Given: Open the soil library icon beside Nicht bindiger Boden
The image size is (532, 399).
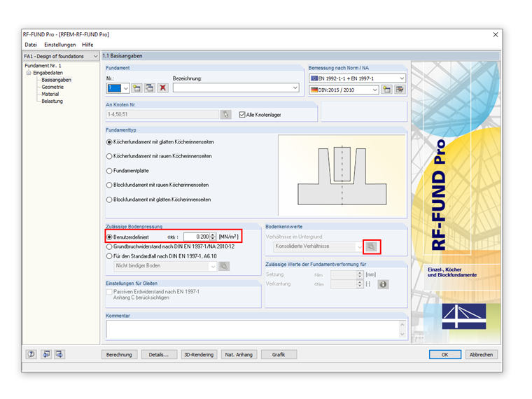Looking at the screenshot, I should (224, 266).
